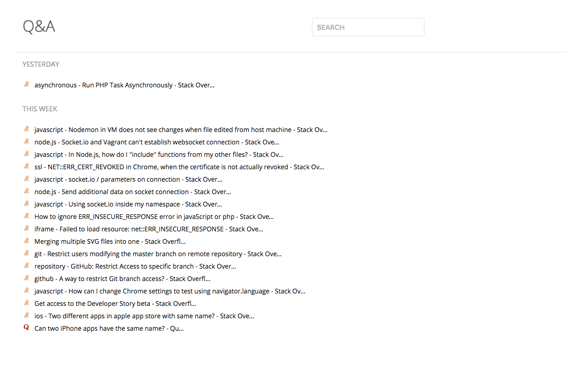Screen dimensions: 588x368
Task: Select the Stack Overflow icon by the Socket.io Vagrant entry
Action: coord(26,141)
